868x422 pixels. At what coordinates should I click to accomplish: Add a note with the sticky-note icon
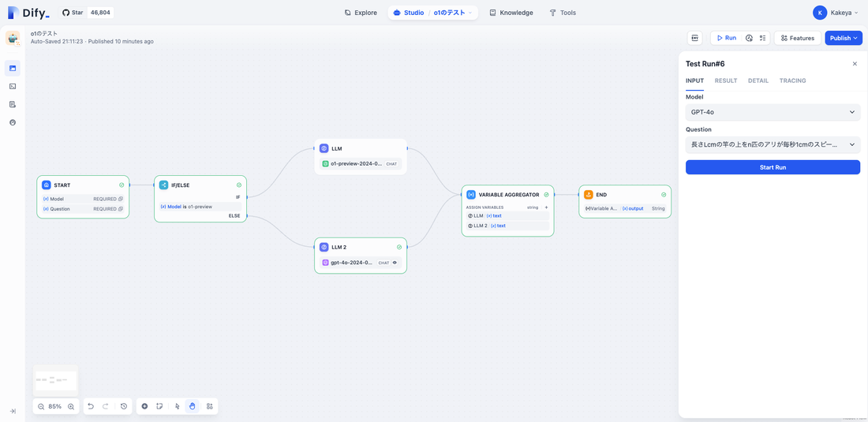click(159, 406)
